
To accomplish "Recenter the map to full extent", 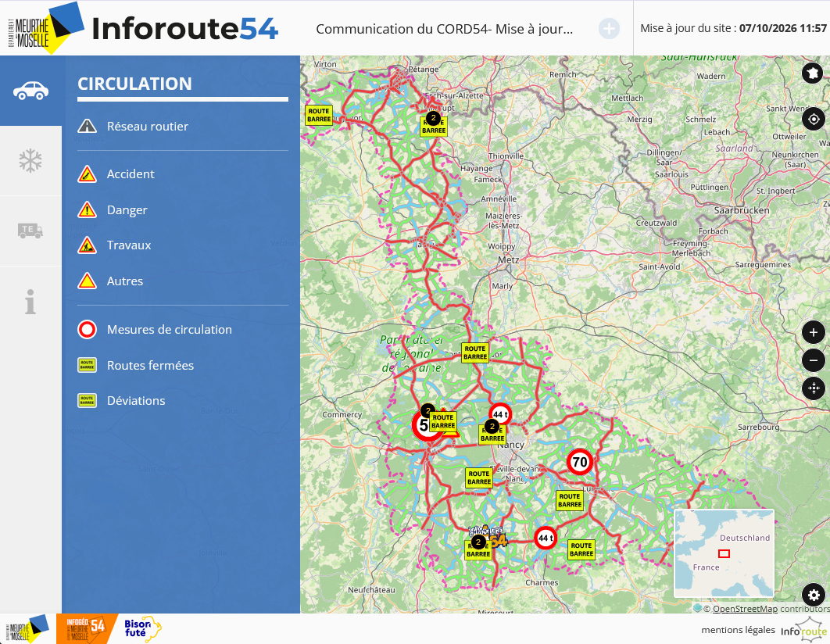I will (x=814, y=388).
